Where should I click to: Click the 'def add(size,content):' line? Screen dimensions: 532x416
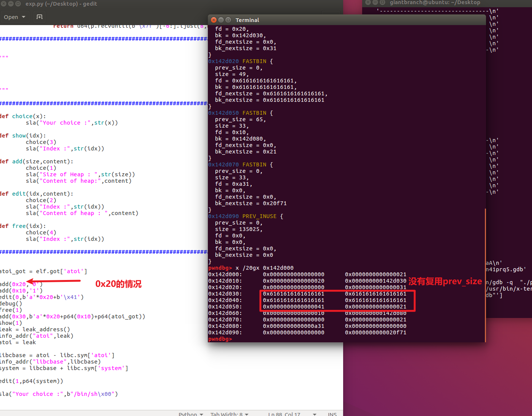pos(36,161)
